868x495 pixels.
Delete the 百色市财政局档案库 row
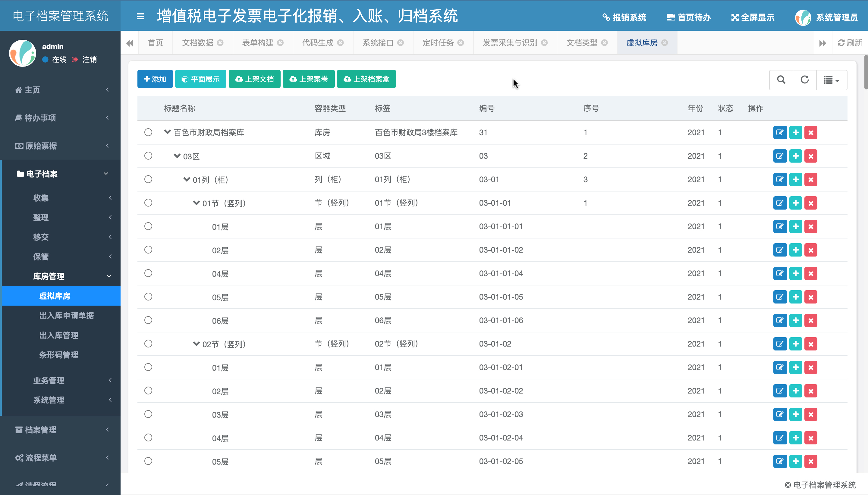(811, 132)
